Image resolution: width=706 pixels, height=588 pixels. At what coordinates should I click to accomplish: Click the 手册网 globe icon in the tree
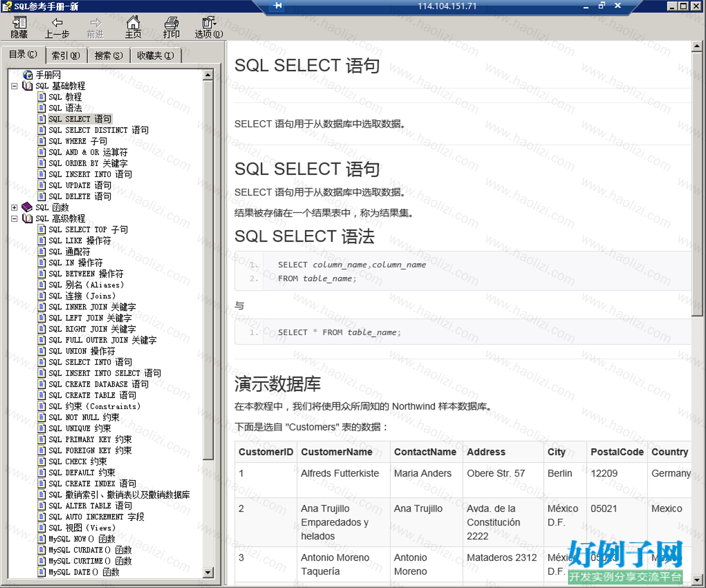28,75
